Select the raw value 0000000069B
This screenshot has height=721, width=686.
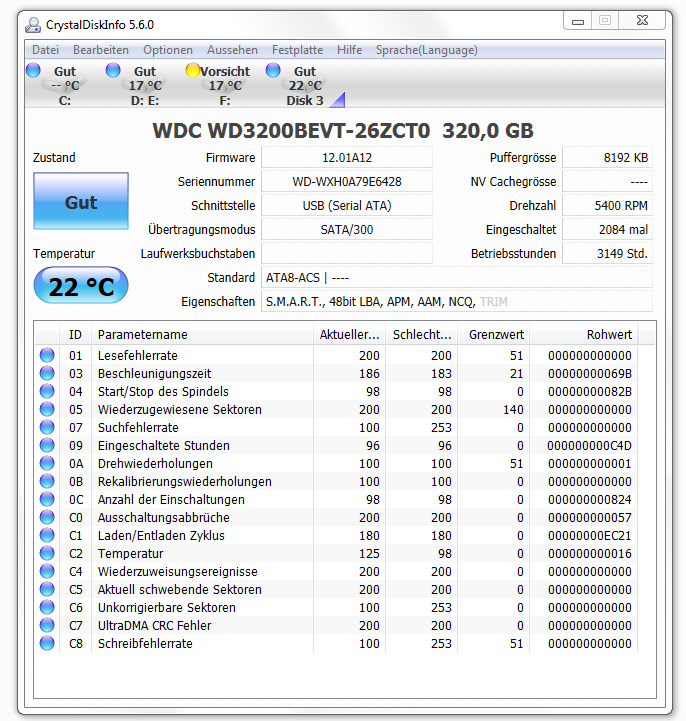590,373
